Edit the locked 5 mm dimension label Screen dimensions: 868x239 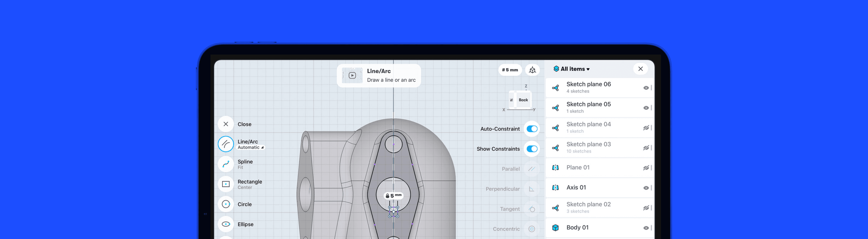[394, 196]
